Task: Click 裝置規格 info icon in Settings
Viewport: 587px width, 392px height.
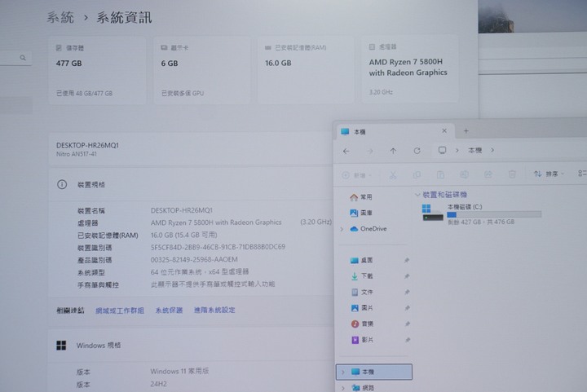Action: [62, 184]
